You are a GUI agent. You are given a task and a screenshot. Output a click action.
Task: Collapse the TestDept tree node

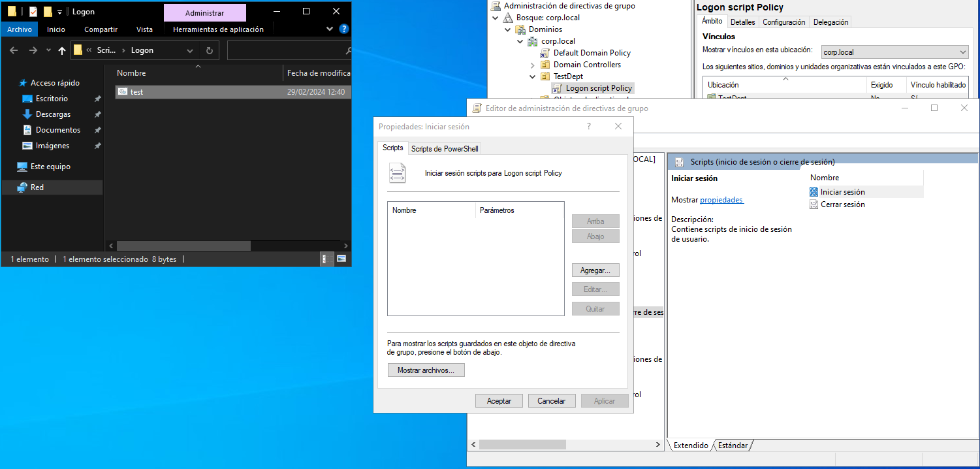[x=533, y=76]
